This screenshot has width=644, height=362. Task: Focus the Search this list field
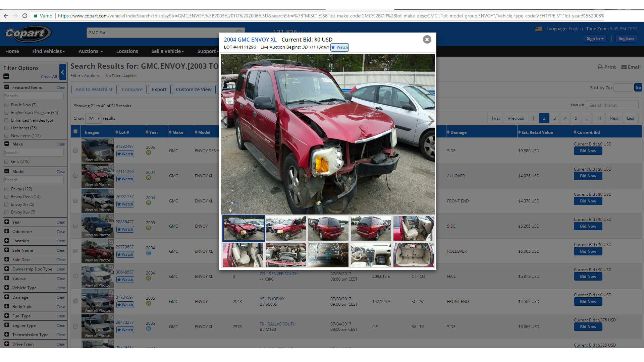coord(612,105)
